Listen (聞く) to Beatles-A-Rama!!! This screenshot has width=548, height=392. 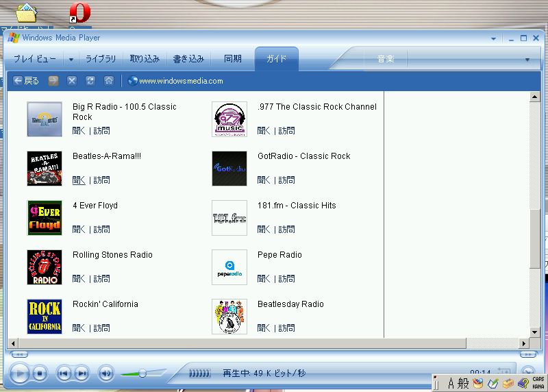click(79, 180)
